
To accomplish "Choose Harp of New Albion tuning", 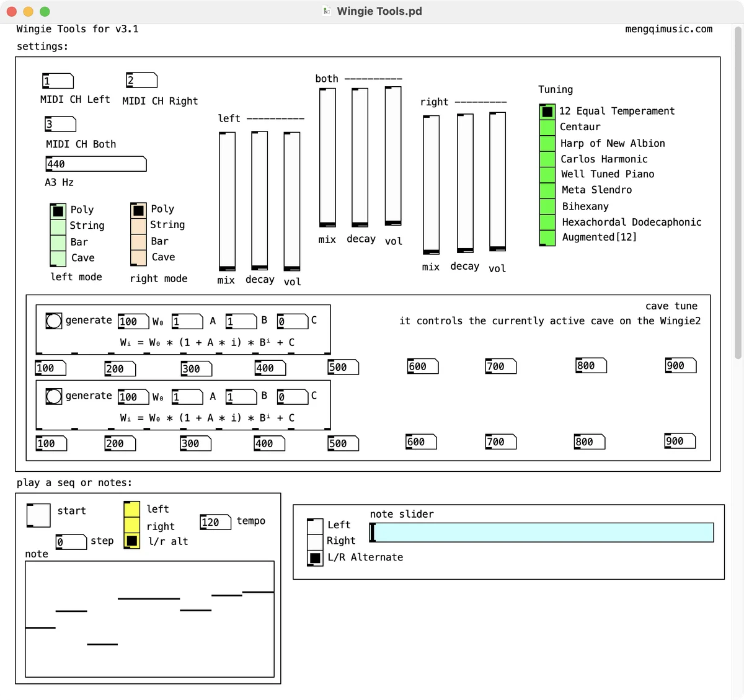I will [x=547, y=143].
